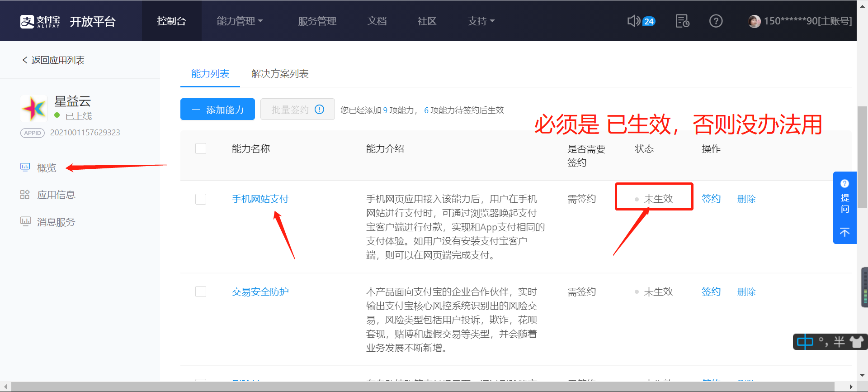Switch to the 能力列表 tab
Viewport: 868px width, 392px height.
click(210, 73)
